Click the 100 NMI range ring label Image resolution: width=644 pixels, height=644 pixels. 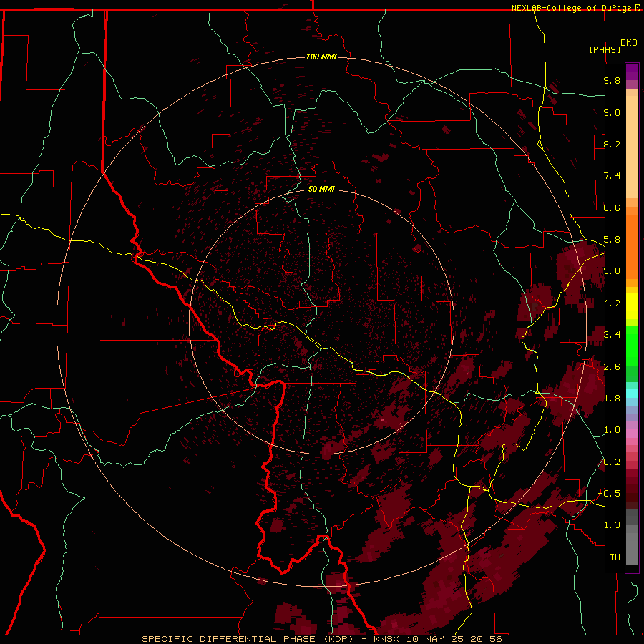click(x=321, y=57)
